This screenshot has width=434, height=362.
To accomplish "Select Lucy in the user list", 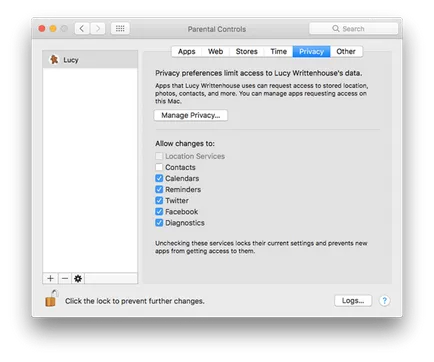I will (x=90, y=60).
